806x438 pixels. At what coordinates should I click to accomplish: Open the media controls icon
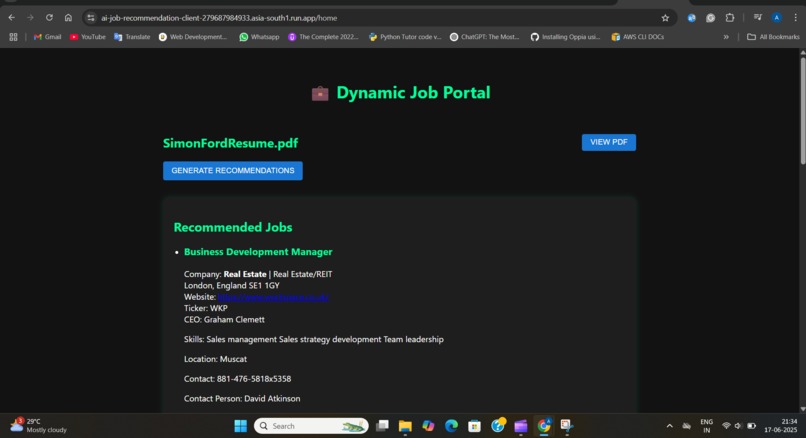tap(758, 18)
